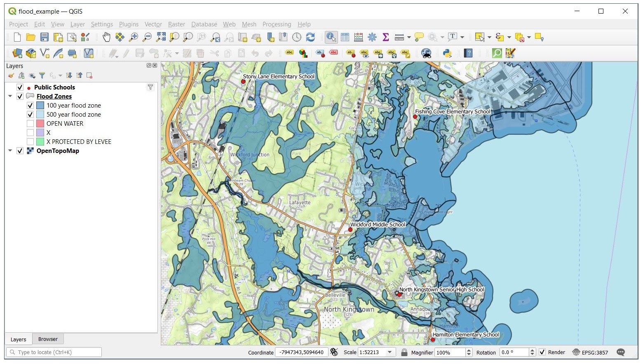
Task: Refresh the map canvas
Action: 310,38
